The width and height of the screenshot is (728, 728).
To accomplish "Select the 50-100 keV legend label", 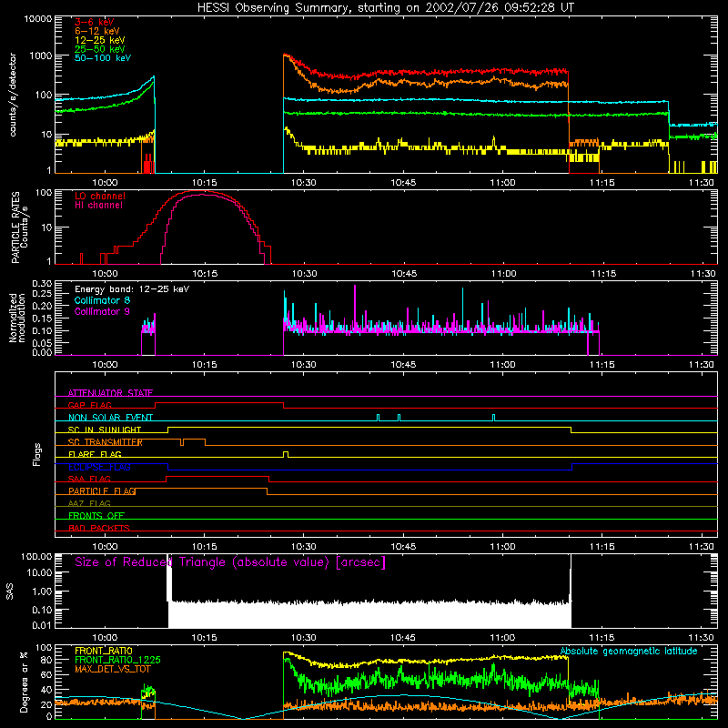I will pyautogui.click(x=103, y=58).
